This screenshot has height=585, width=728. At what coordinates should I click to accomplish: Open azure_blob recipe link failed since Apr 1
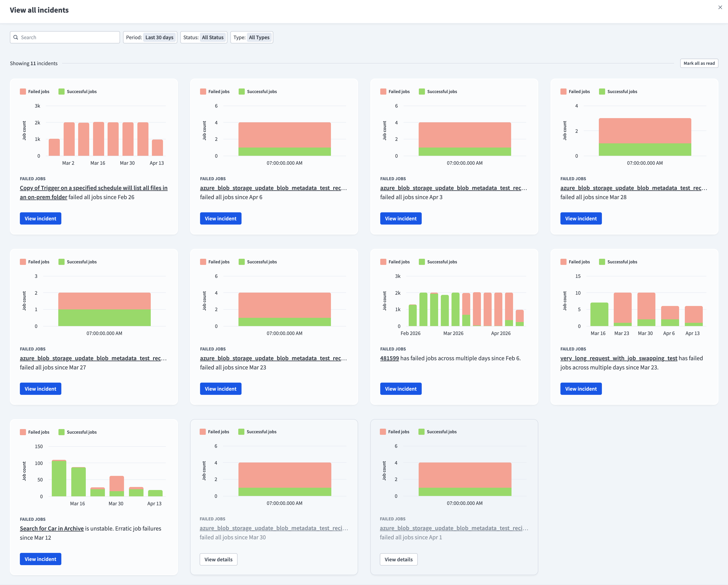pyautogui.click(x=454, y=528)
